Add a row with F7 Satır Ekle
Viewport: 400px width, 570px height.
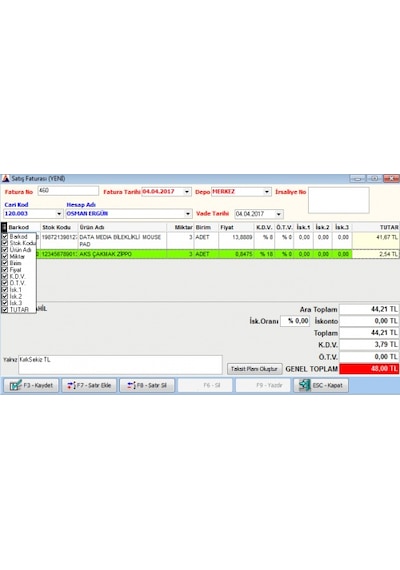tap(89, 385)
